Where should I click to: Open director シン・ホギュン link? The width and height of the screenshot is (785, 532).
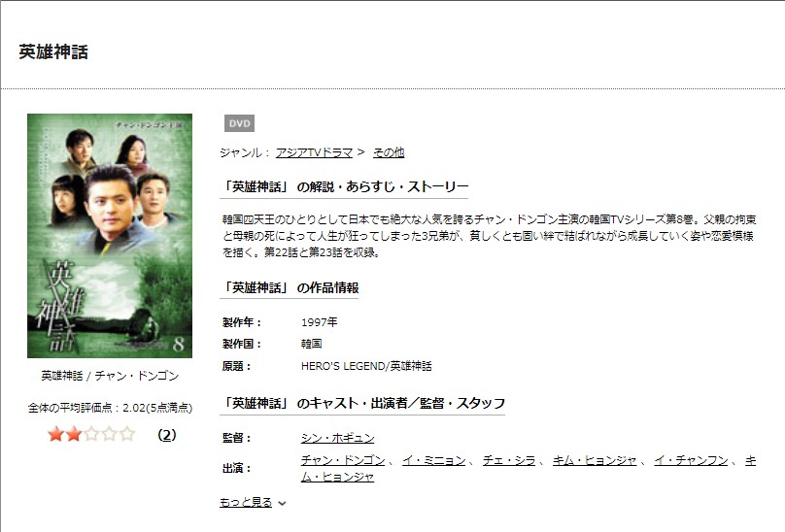pyautogui.click(x=337, y=438)
